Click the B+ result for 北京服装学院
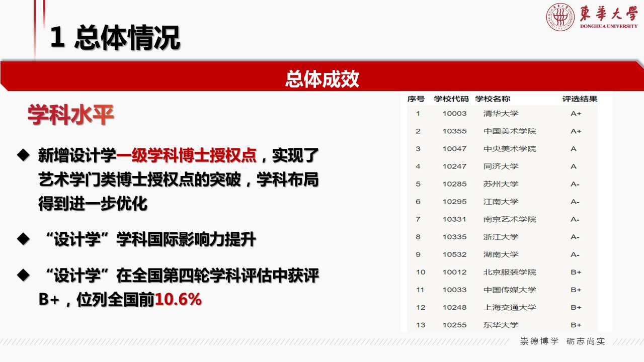 click(x=576, y=272)
